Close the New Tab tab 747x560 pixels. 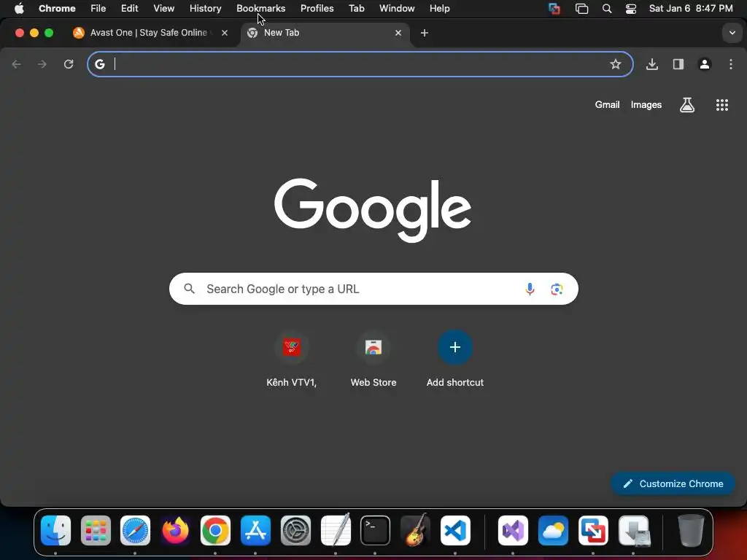(398, 33)
